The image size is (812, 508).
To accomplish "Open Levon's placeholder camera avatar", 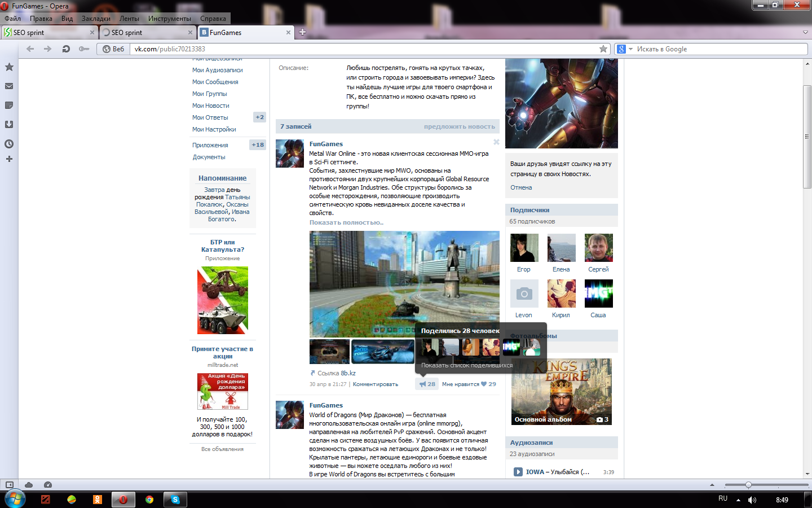I will [524, 294].
